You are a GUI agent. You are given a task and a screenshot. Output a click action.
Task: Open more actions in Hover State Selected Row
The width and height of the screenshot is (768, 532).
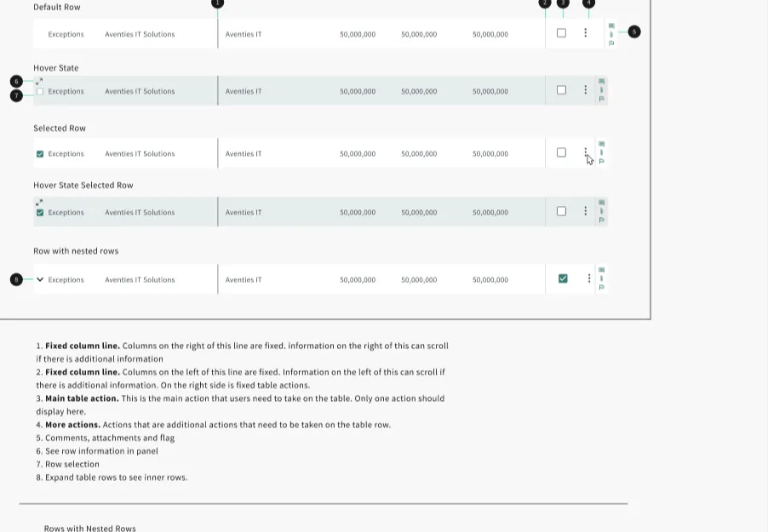click(x=585, y=210)
